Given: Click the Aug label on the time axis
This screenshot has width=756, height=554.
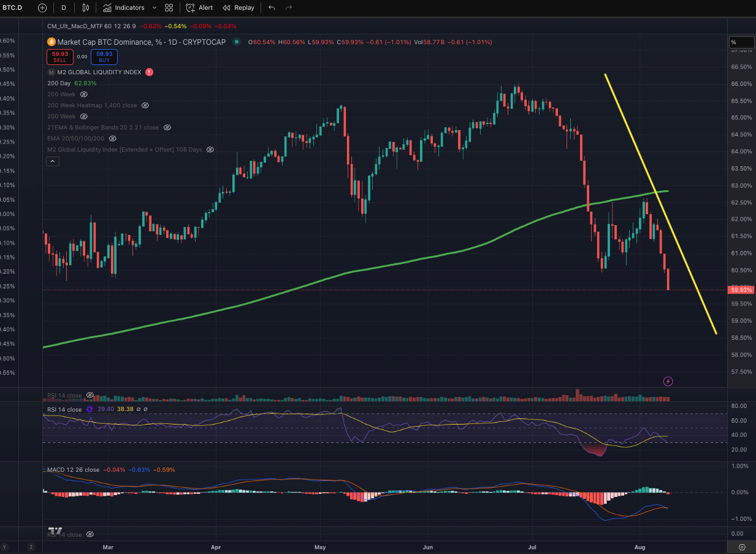Looking at the screenshot, I should [x=640, y=547].
